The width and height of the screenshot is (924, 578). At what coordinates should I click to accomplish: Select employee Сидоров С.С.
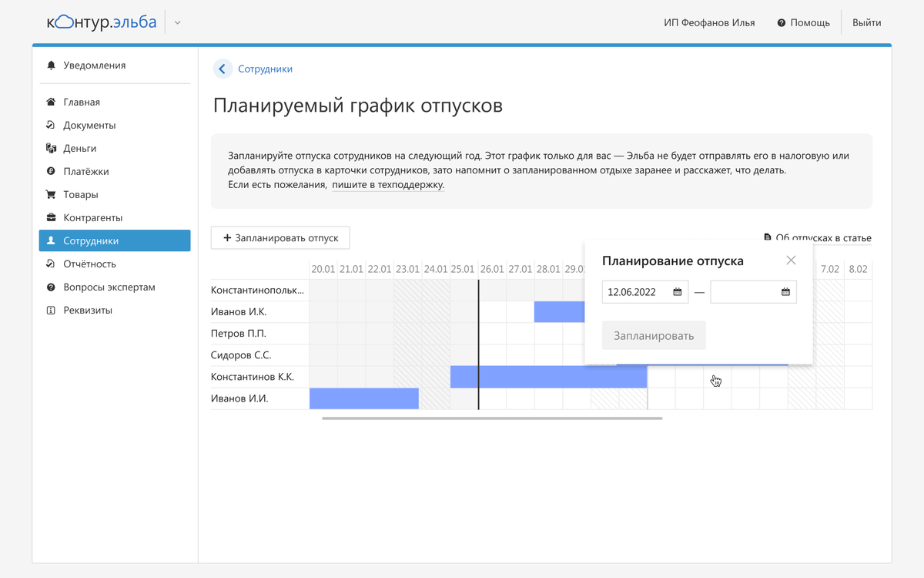(241, 355)
